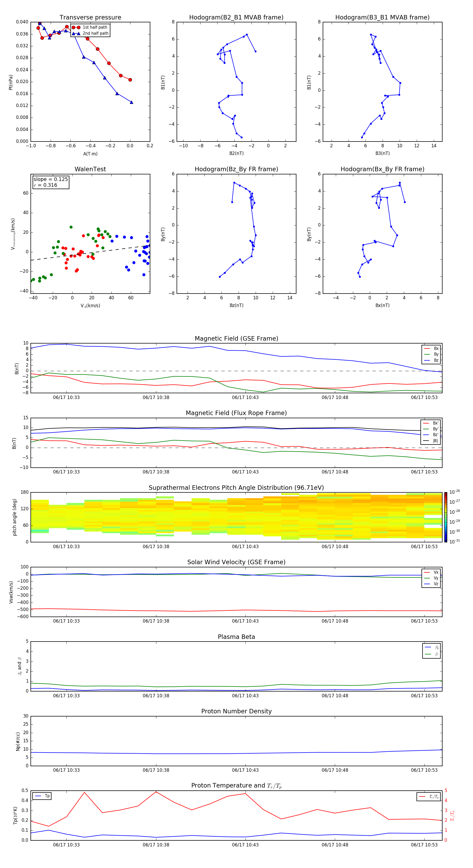Click the pitch angle colorbar scale
This screenshot has height=868, width=473.
coord(446,517)
